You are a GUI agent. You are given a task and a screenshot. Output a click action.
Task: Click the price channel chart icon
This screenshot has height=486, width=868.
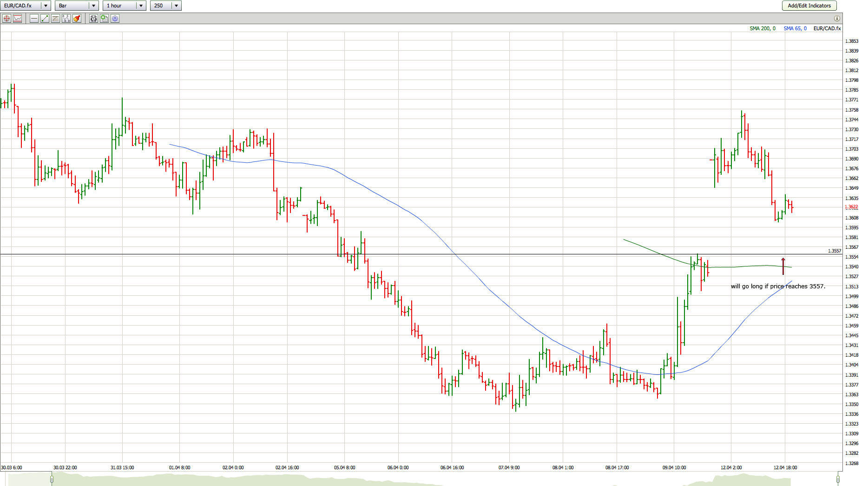click(18, 19)
